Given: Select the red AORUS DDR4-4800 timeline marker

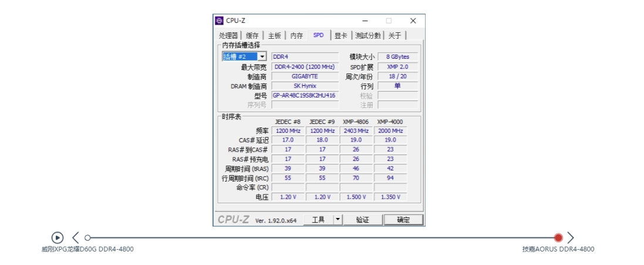Looking at the screenshot, I should pyautogui.click(x=558, y=237).
